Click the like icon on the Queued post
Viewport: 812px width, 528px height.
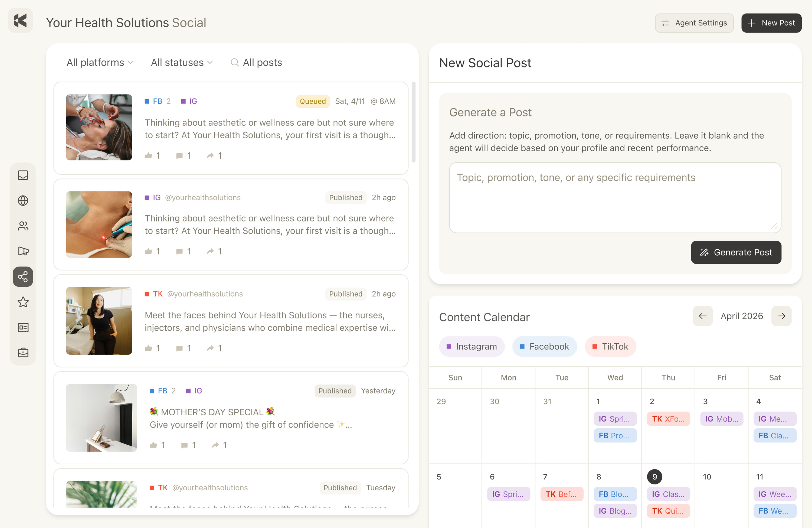click(148, 156)
